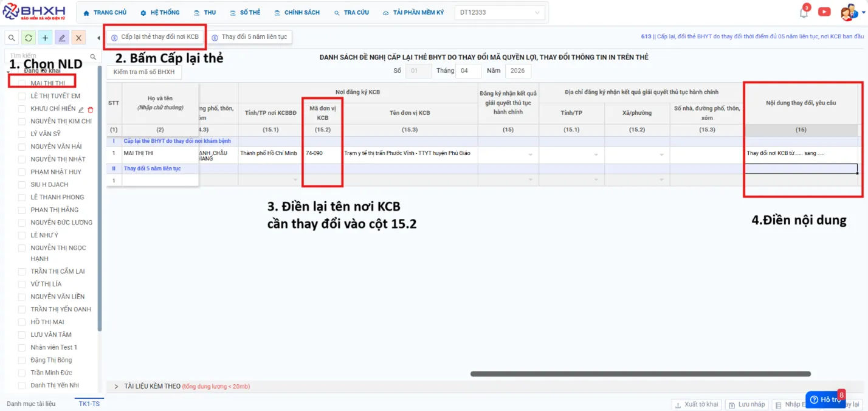Open the notification bell icon
Screen dimensions: 868x411
coord(804,12)
